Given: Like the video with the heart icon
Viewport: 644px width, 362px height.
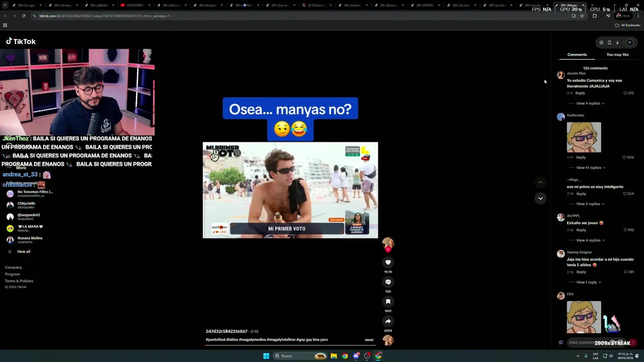Looking at the screenshot, I should point(388,262).
